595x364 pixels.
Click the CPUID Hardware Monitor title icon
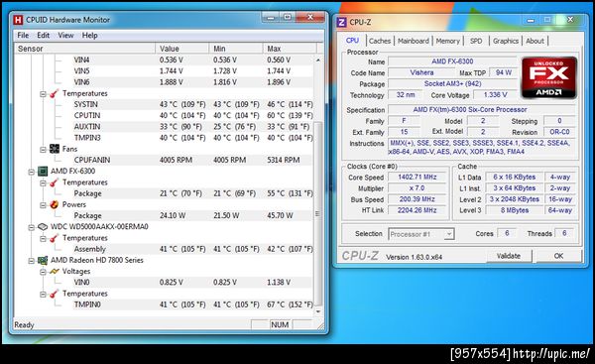tap(18, 20)
